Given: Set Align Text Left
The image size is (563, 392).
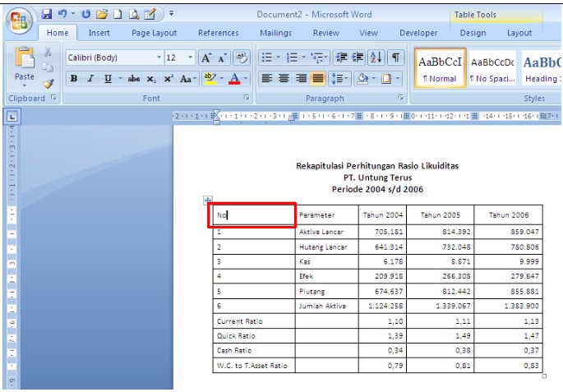Looking at the screenshot, I should pos(267,78).
